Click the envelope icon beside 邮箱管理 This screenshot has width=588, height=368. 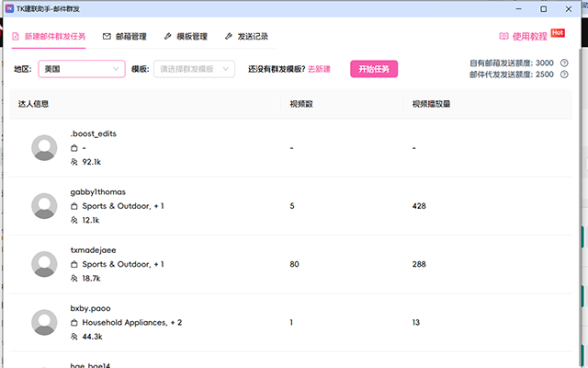coord(107,37)
